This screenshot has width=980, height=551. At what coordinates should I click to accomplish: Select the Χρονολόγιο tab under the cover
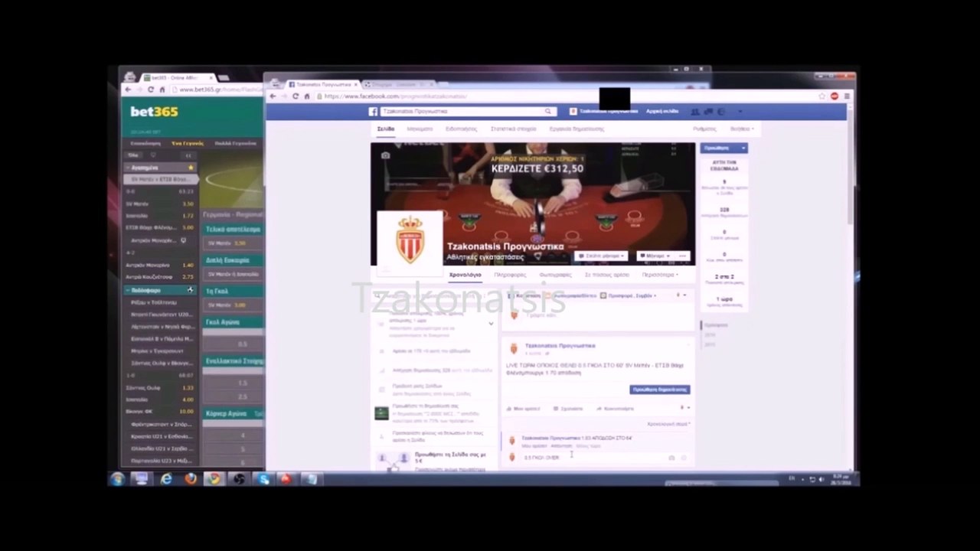point(465,275)
